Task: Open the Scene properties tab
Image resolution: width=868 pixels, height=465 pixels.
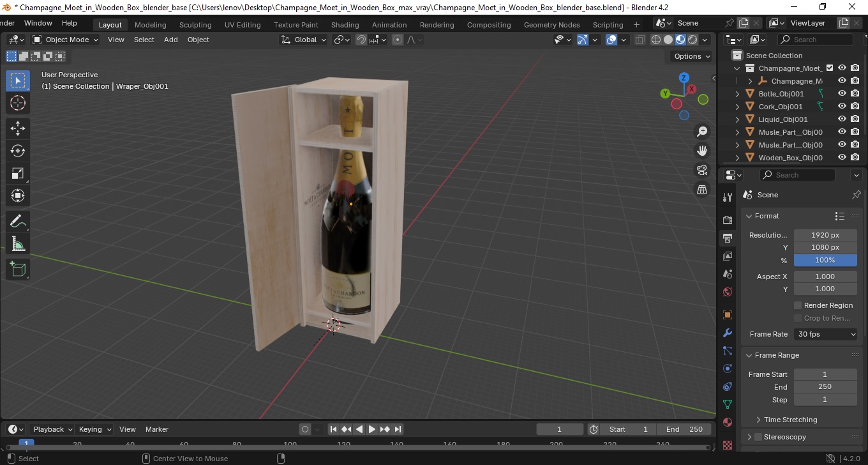Action: 728,274
